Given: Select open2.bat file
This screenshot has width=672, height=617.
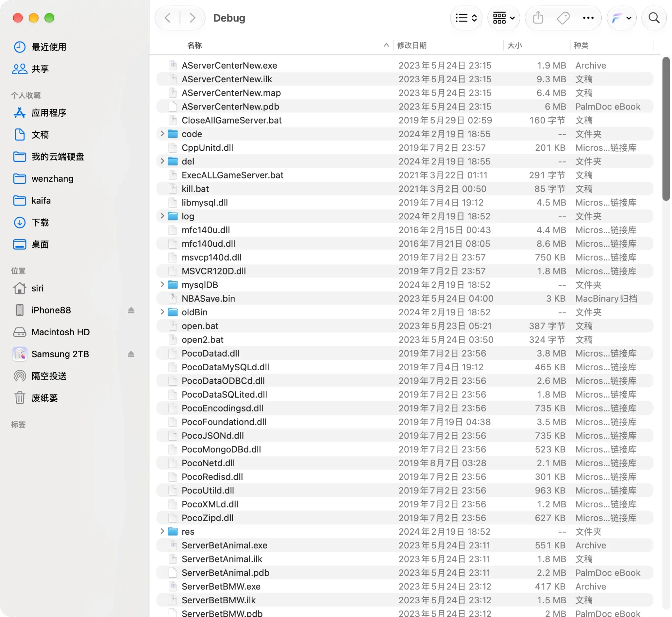Looking at the screenshot, I should (405, 339).
